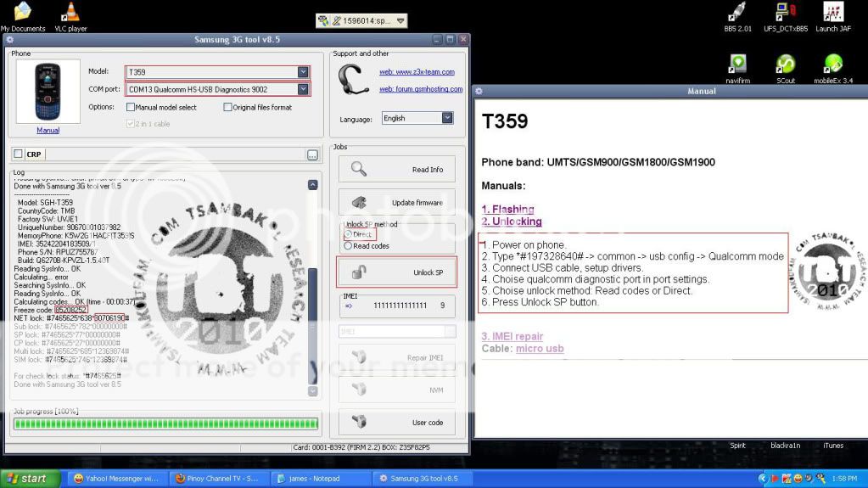Open UFS_DCTxBB5 desktop shortcut
Screen dimensions: 868x488
pos(786,17)
